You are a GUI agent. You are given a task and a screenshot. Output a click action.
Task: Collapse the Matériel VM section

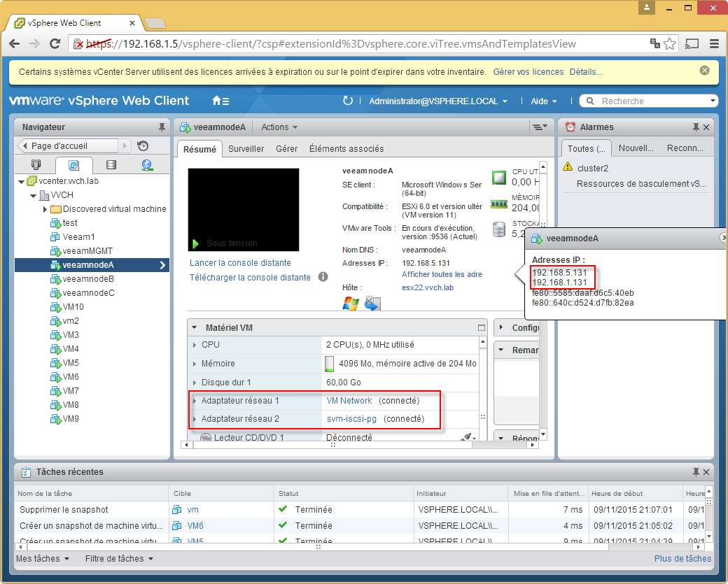pos(195,328)
